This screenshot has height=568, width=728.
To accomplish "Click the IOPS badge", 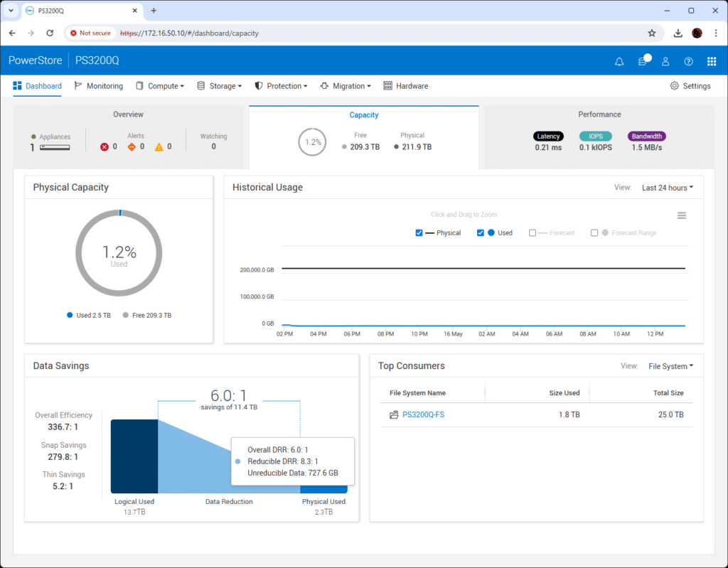I will point(596,136).
